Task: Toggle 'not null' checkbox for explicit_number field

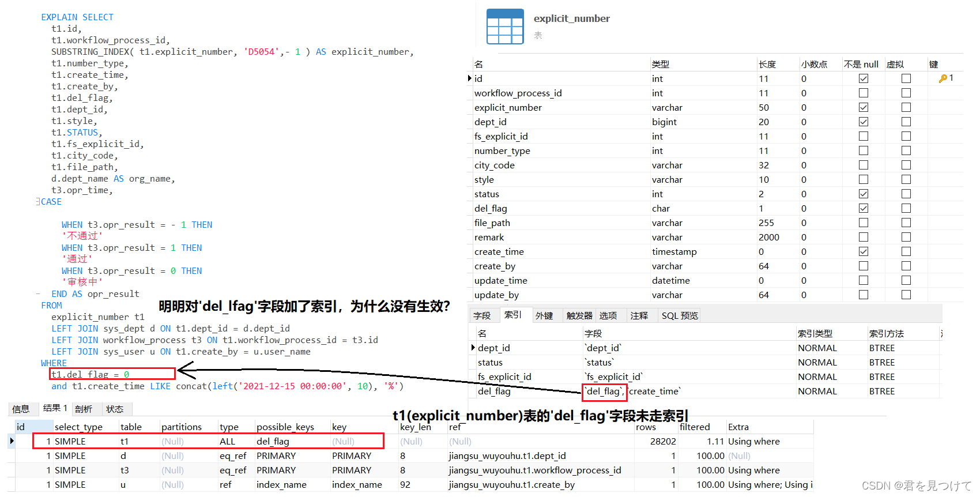Action: pos(863,107)
